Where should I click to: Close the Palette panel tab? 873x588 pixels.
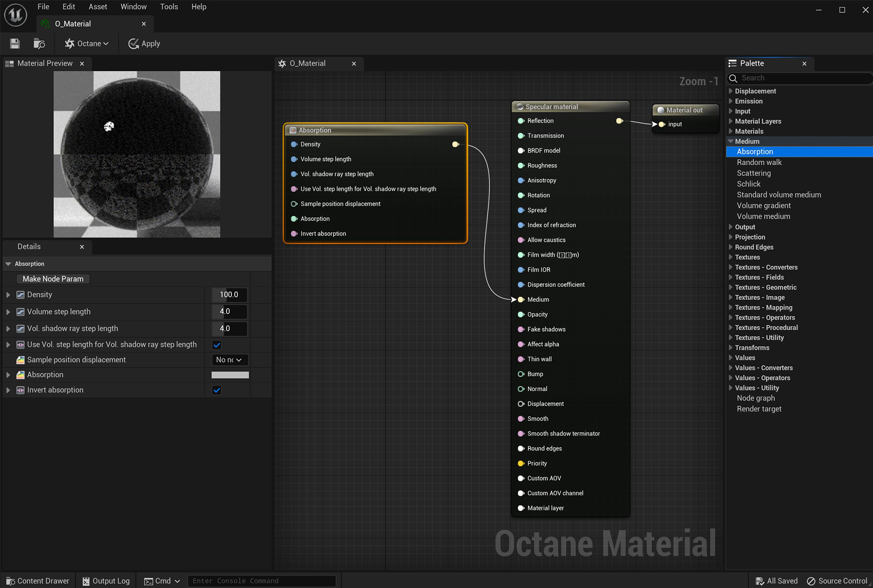click(x=804, y=64)
